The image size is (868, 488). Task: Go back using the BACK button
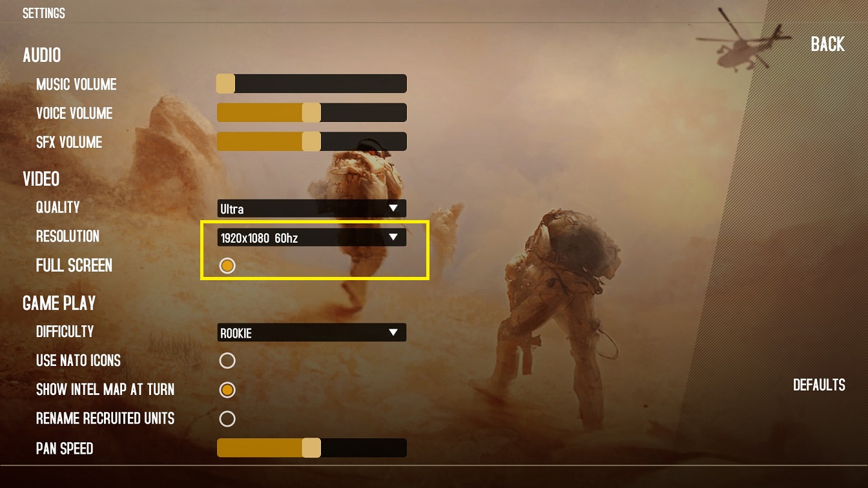[828, 44]
